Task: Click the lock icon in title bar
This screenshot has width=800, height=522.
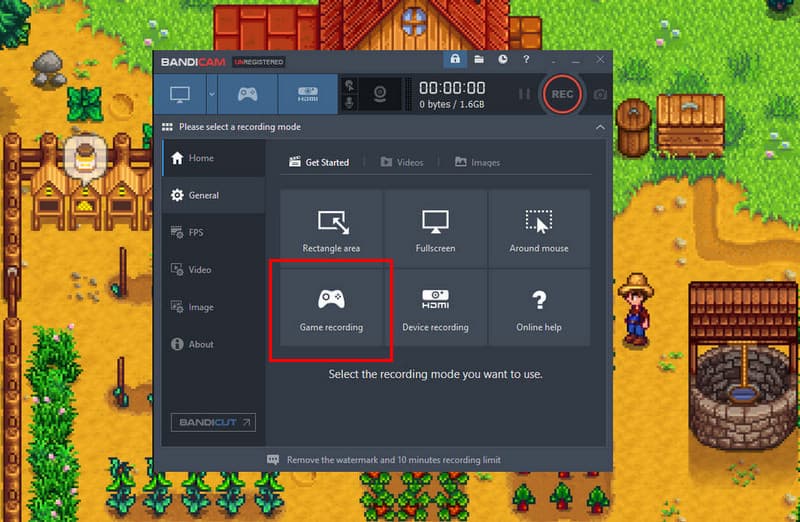Action: (x=455, y=59)
